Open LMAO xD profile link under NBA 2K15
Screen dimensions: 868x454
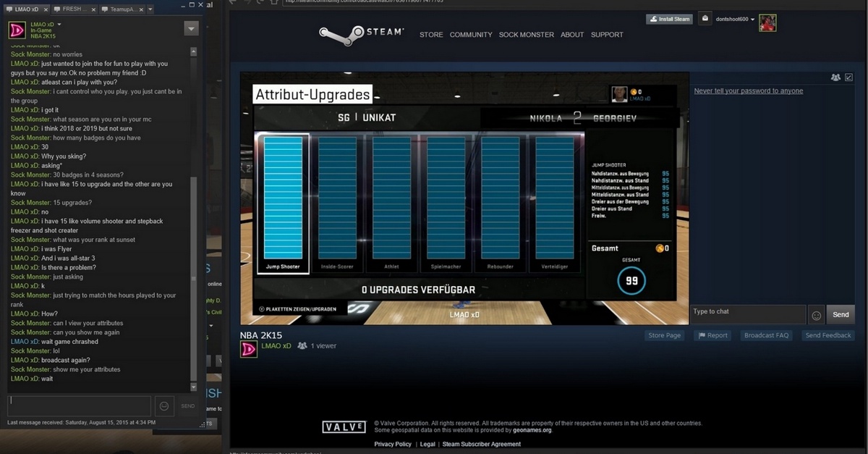click(276, 346)
